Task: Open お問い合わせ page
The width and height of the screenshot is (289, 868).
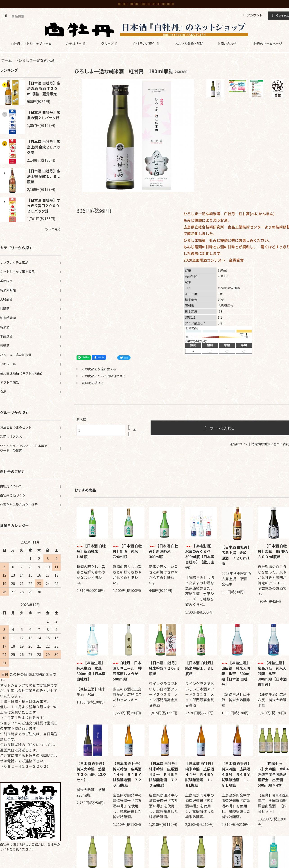Action: tap(227, 43)
